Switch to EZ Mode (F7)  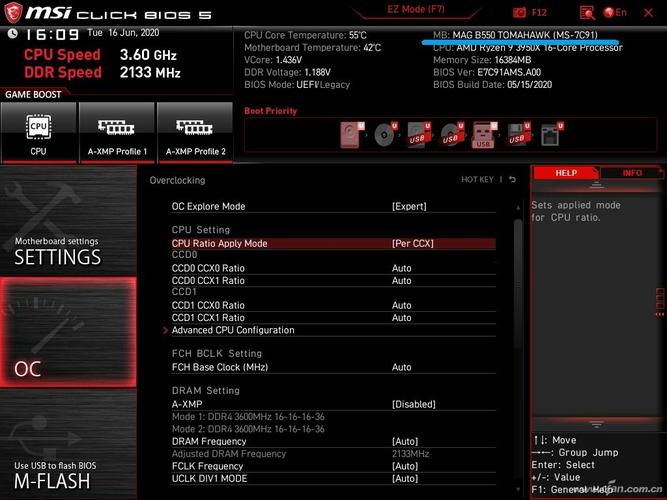tap(416, 9)
